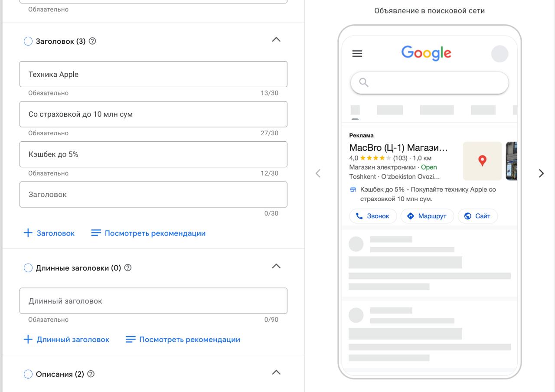
Task: Click the Звонок button in the ad preview
Action: click(x=373, y=216)
